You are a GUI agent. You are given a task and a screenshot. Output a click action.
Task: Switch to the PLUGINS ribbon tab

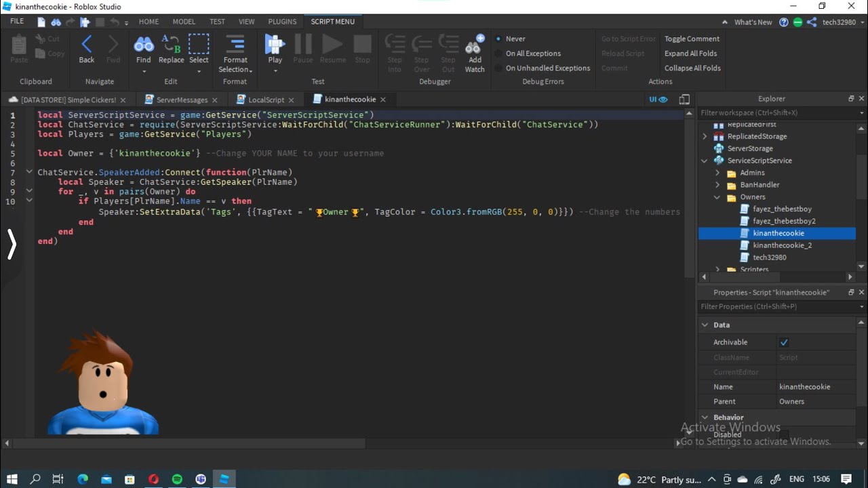pyautogui.click(x=282, y=22)
